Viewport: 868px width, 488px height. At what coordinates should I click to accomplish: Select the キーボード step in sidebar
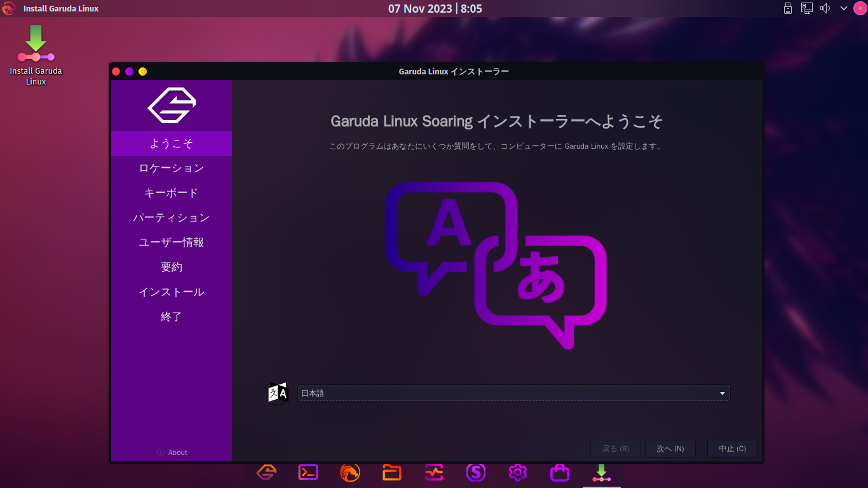click(172, 193)
